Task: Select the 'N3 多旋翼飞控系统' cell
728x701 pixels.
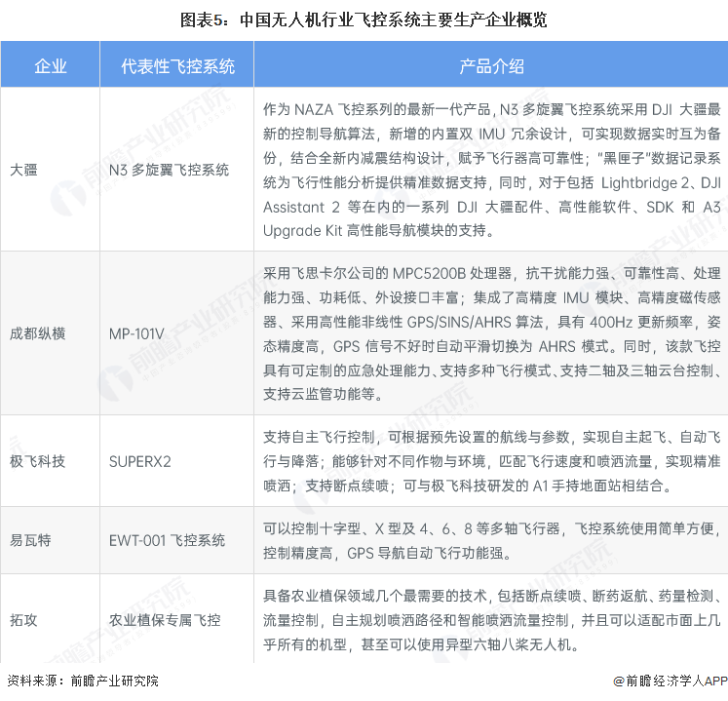Action: coord(177,170)
